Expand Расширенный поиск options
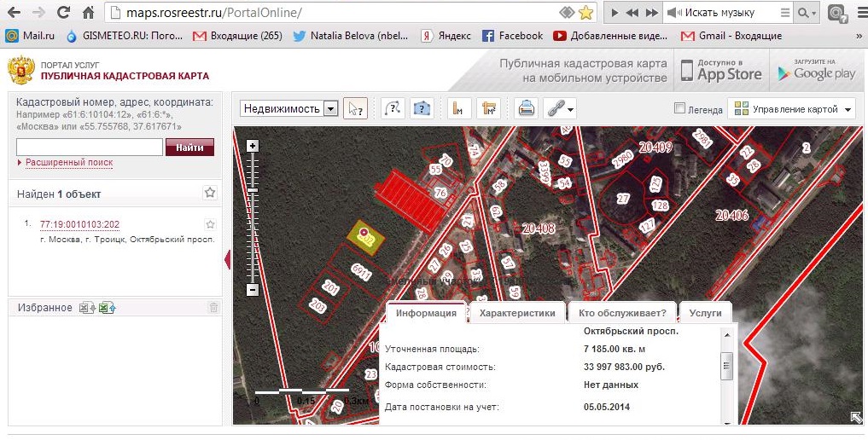The width and height of the screenshot is (868, 440). 69,163
